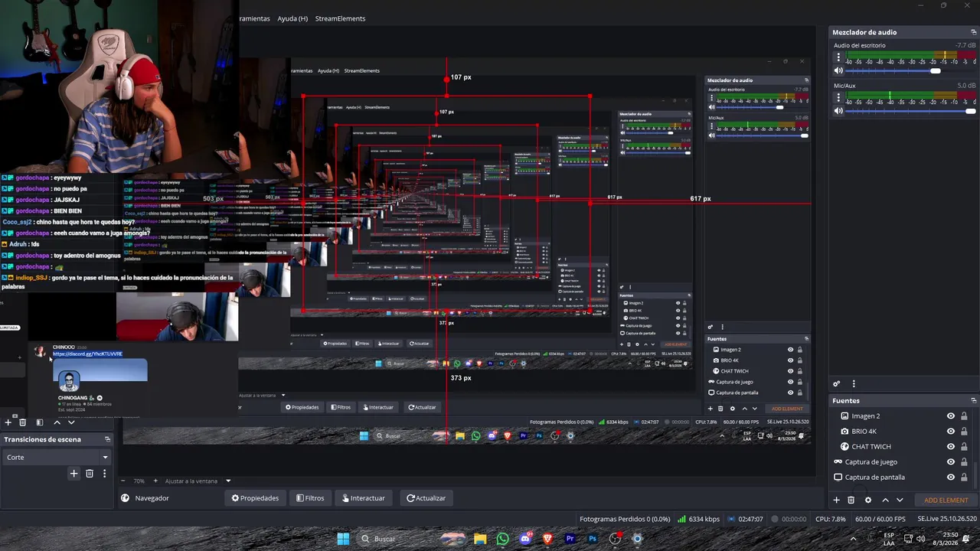Click the main Filtros button
The height and width of the screenshot is (551, 980).
pos(311,498)
